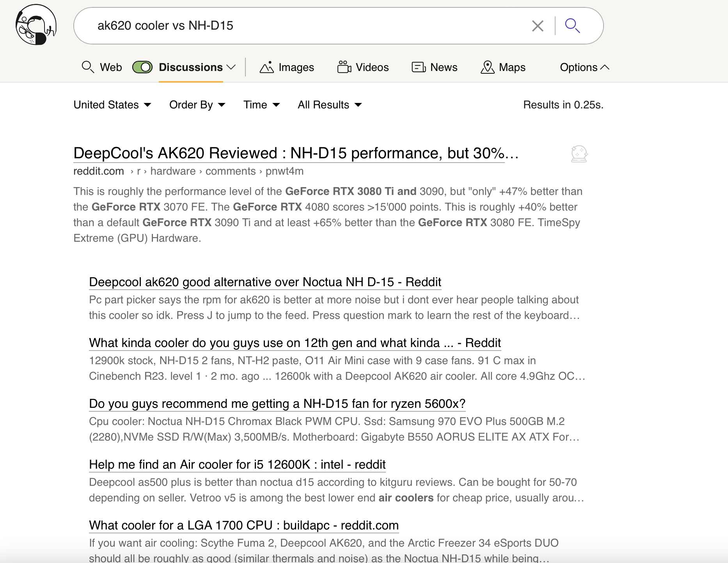Viewport: 728px width, 563px height.
Task: Collapse the Options menu
Action: click(x=584, y=67)
